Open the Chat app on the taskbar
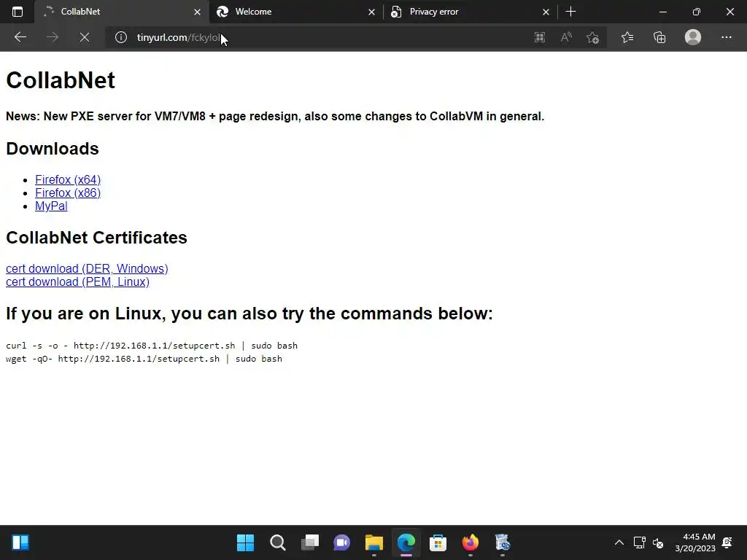This screenshot has width=747, height=560. pos(341,542)
